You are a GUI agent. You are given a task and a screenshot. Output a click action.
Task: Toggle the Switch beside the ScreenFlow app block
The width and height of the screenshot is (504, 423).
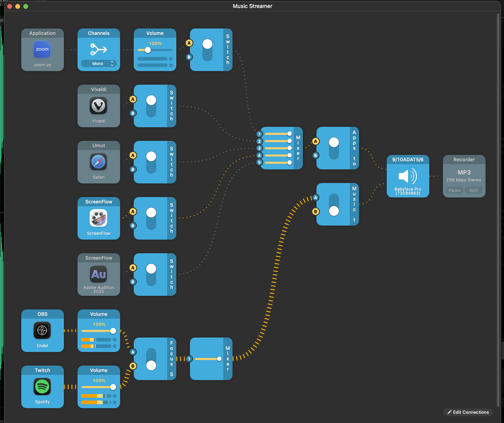151,218
